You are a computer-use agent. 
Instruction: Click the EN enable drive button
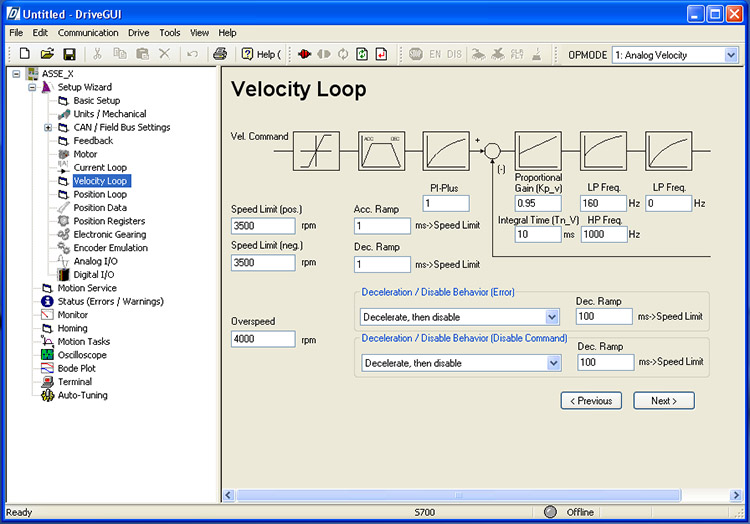tap(435, 55)
